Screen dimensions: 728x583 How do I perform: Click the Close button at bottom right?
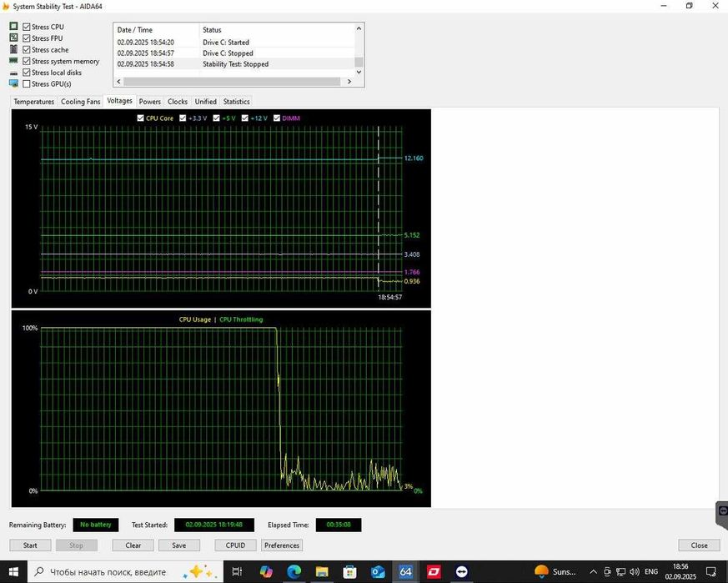699,545
